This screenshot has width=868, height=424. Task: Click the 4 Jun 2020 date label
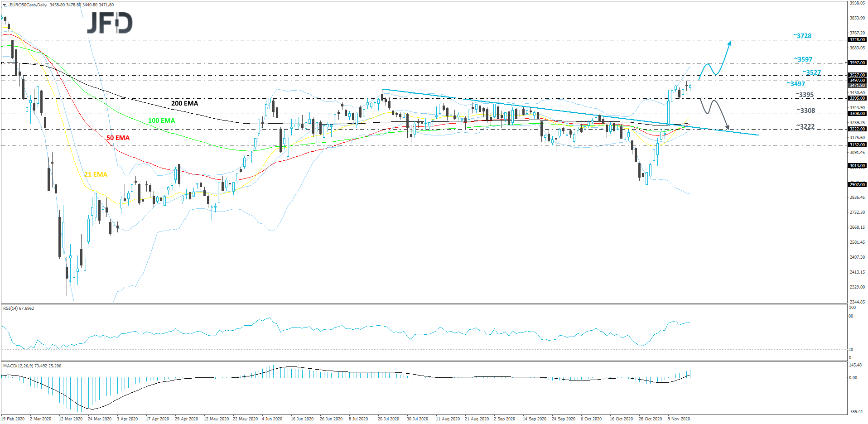(x=272, y=419)
